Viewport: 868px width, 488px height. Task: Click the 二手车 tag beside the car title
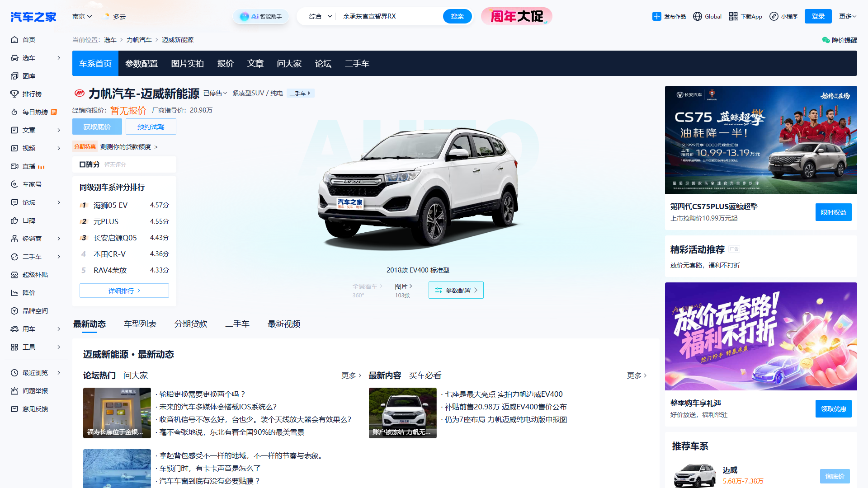[x=300, y=93]
